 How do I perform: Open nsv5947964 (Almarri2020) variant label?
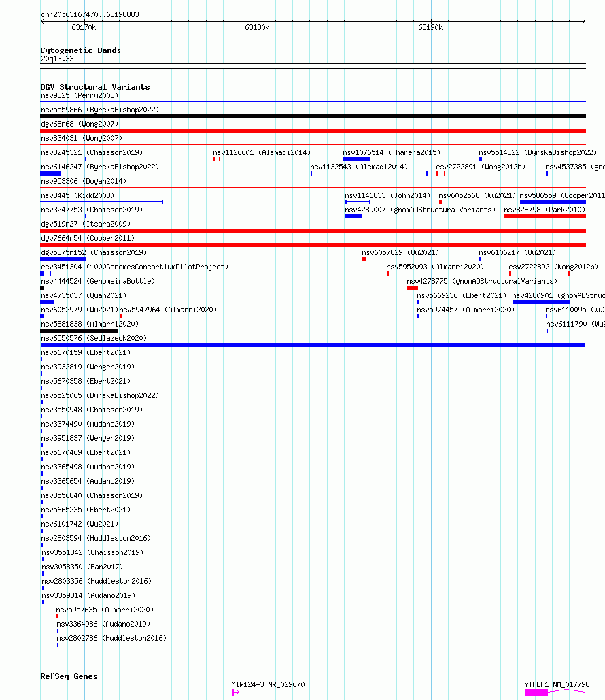pyautogui.click(x=168, y=310)
